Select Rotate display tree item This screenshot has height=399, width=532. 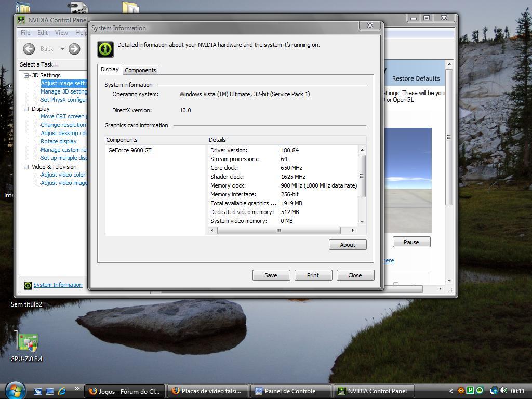(59, 141)
